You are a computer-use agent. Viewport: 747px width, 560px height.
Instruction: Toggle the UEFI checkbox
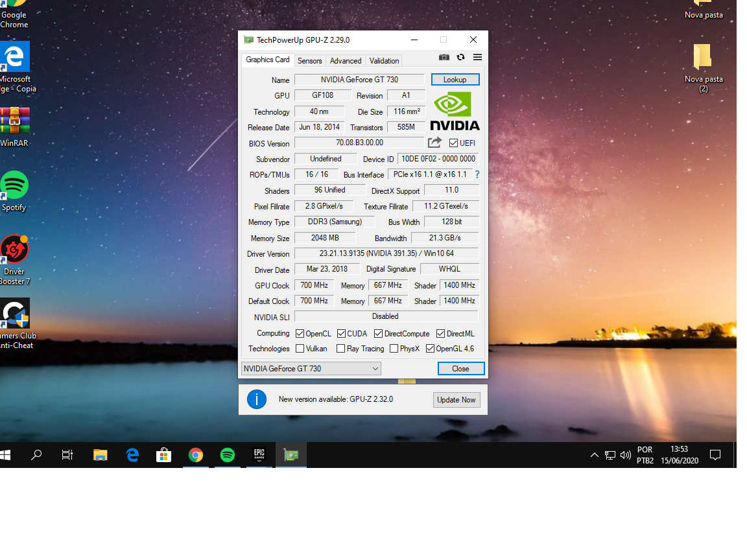pos(453,143)
